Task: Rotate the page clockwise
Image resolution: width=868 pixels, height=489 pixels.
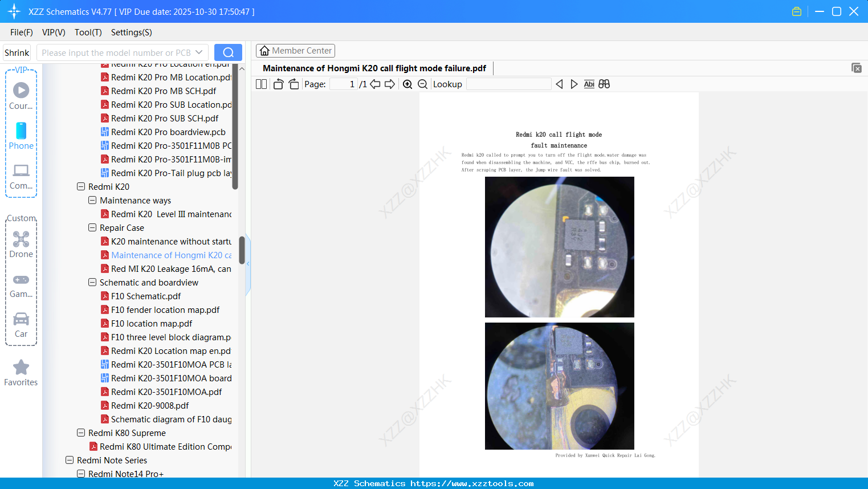Action: point(294,84)
